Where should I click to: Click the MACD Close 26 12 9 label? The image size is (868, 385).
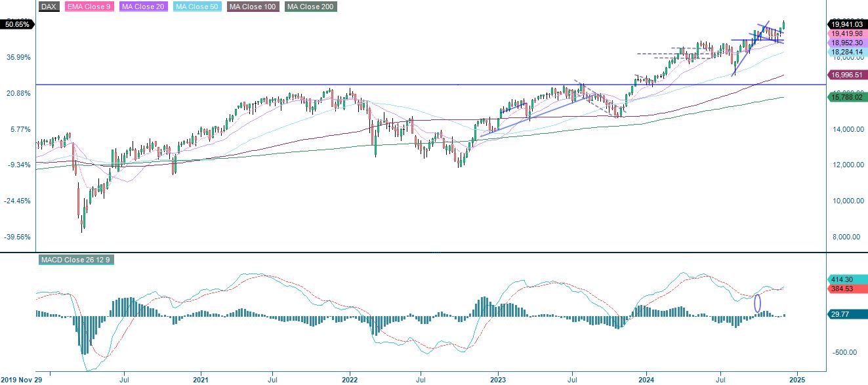[77, 259]
